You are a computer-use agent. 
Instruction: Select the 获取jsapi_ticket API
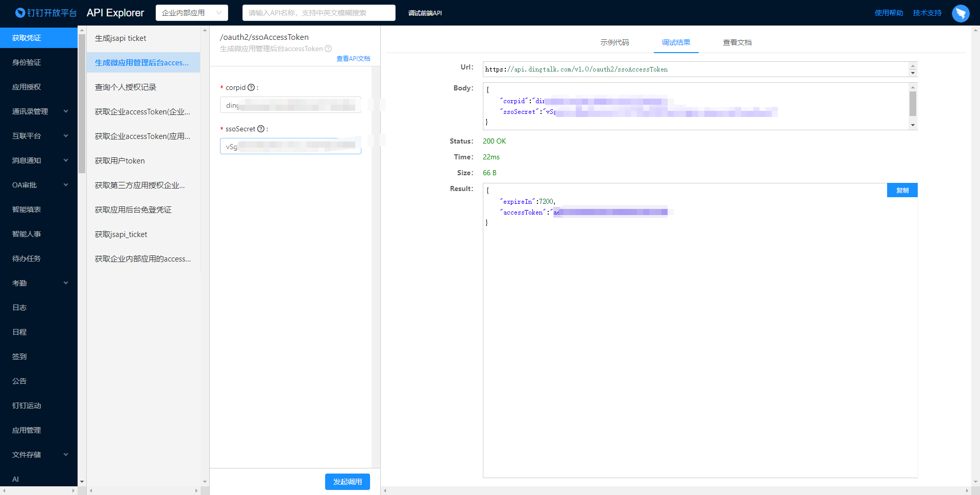(x=143, y=234)
